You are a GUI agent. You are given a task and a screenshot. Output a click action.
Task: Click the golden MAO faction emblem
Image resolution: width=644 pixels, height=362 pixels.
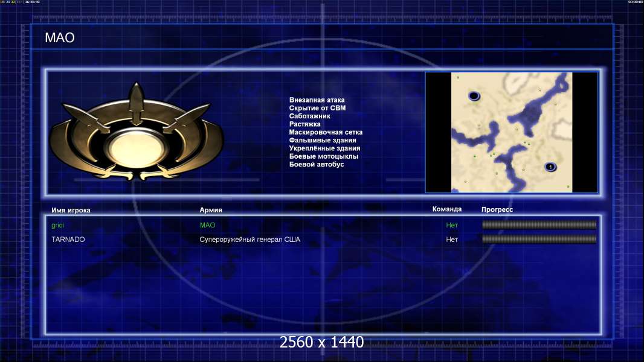pyautogui.click(x=137, y=132)
